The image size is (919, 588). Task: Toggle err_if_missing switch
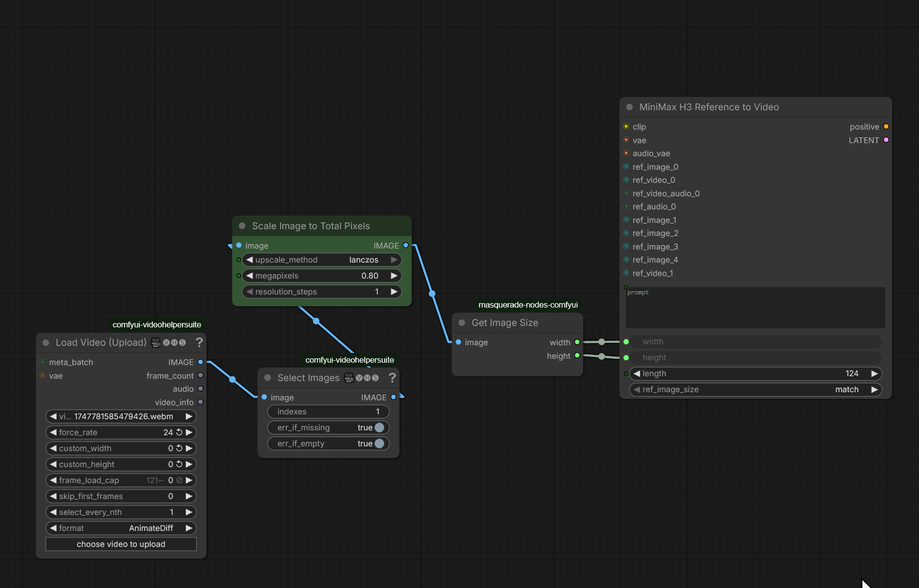pyautogui.click(x=379, y=427)
